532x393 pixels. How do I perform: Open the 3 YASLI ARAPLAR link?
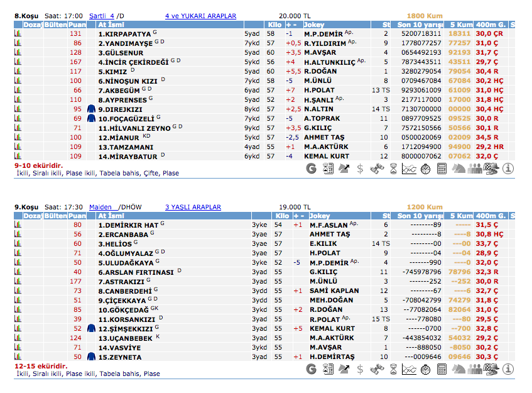pyautogui.click(x=193, y=207)
